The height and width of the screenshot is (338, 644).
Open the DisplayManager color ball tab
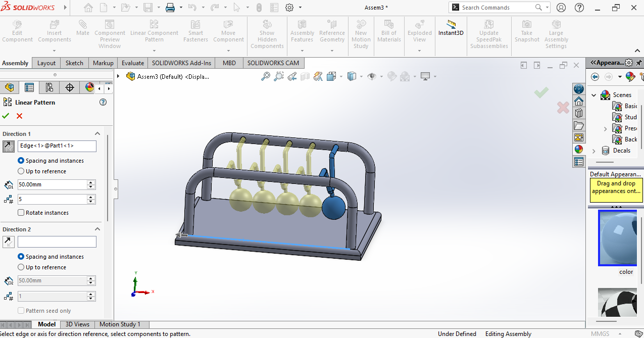pos(89,87)
